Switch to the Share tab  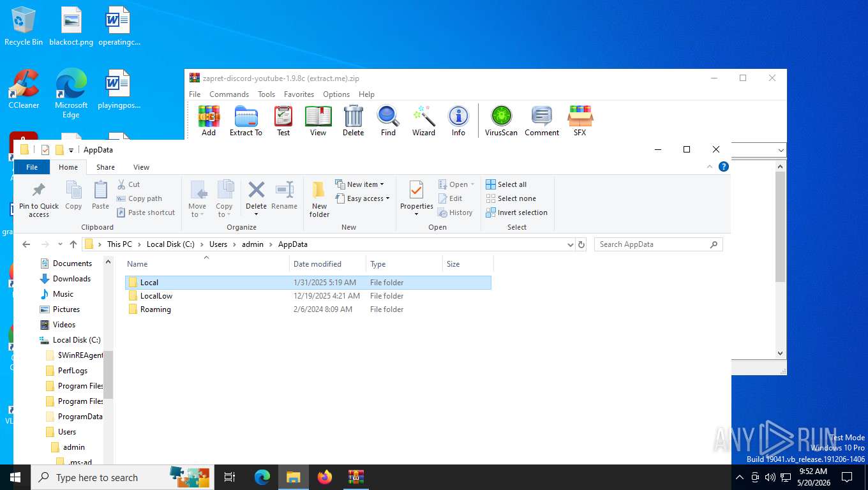(105, 167)
